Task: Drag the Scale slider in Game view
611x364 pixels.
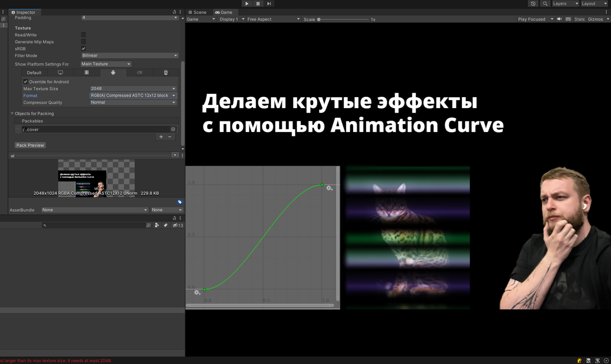Action: (318, 19)
